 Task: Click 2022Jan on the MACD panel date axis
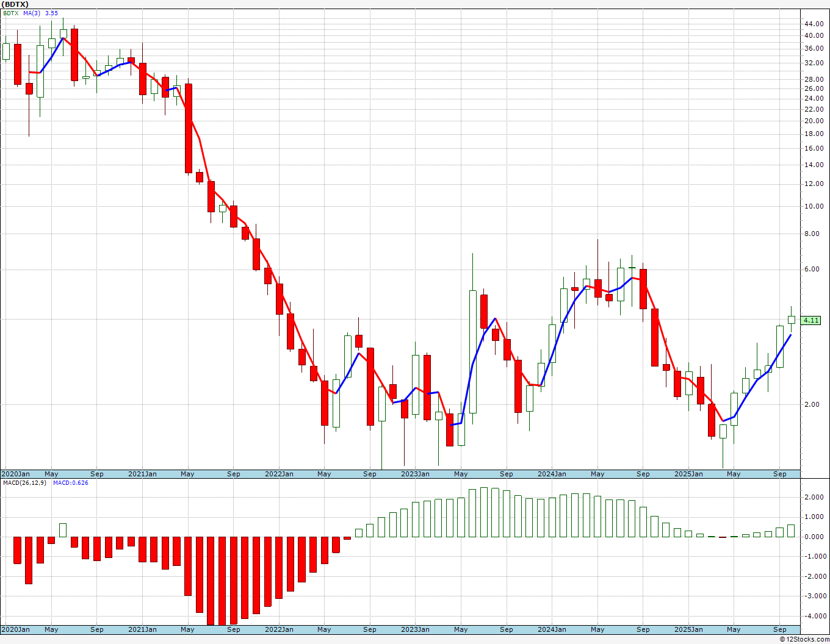[x=279, y=629]
